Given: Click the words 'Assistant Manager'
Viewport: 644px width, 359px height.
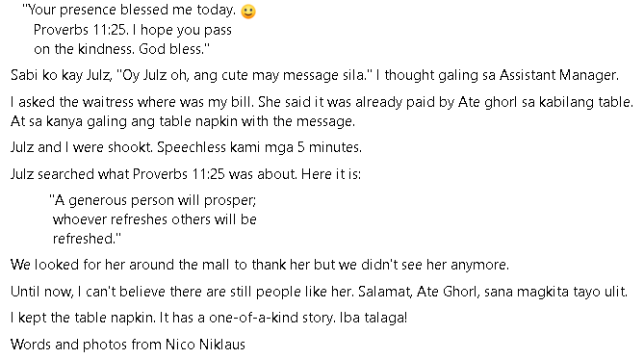Looking at the screenshot, I should (558, 75).
